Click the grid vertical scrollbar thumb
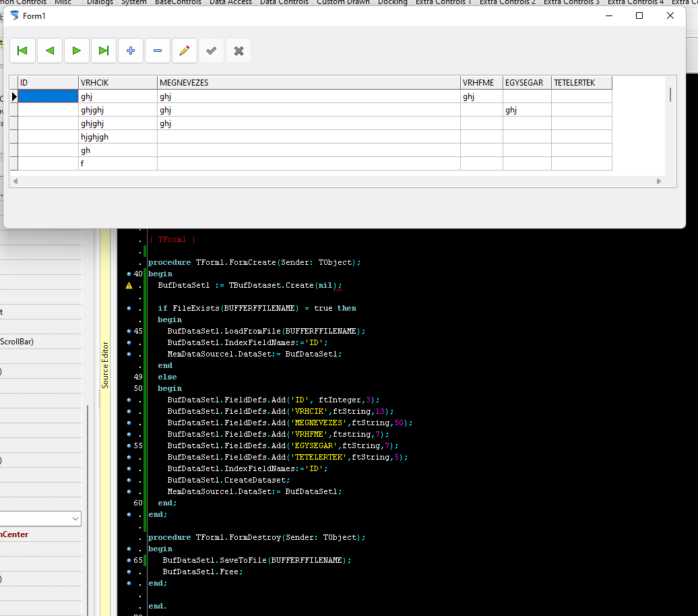Viewport: 698px width, 616px height. coord(670,94)
